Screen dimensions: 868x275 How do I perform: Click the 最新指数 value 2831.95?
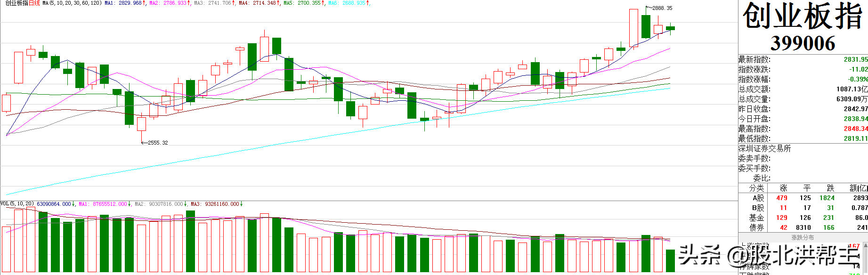[855, 59]
